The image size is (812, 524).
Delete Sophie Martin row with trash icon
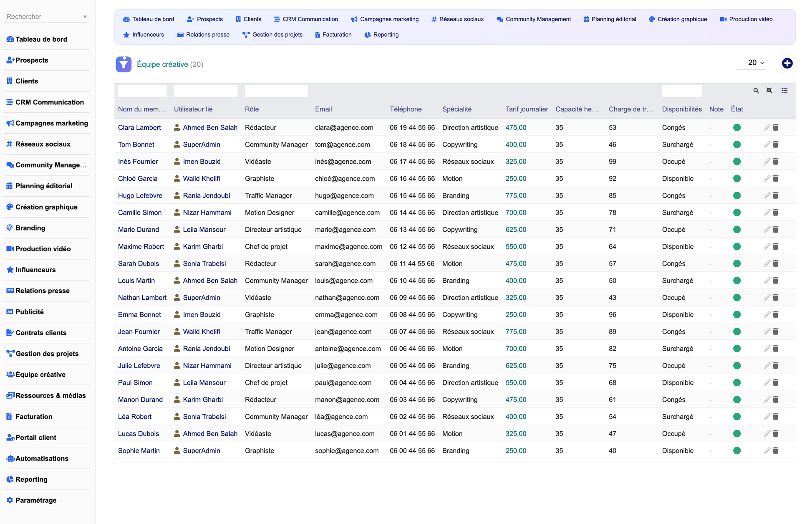[x=775, y=451]
